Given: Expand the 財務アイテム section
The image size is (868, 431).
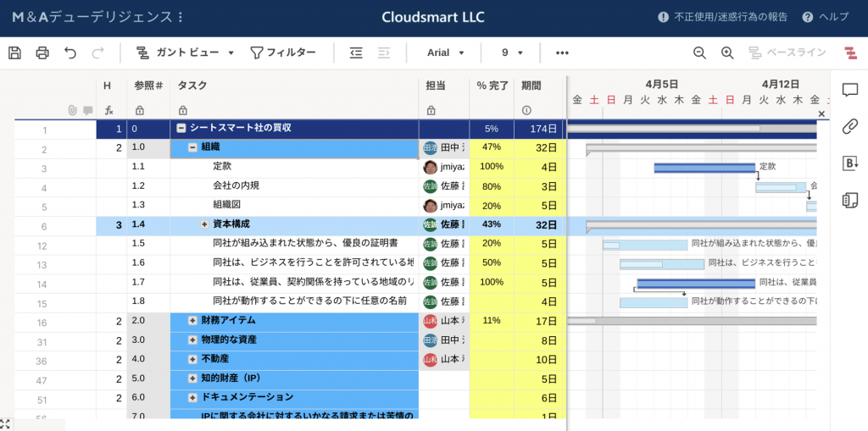Looking at the screenshot, I should click(x=192, y=320).
